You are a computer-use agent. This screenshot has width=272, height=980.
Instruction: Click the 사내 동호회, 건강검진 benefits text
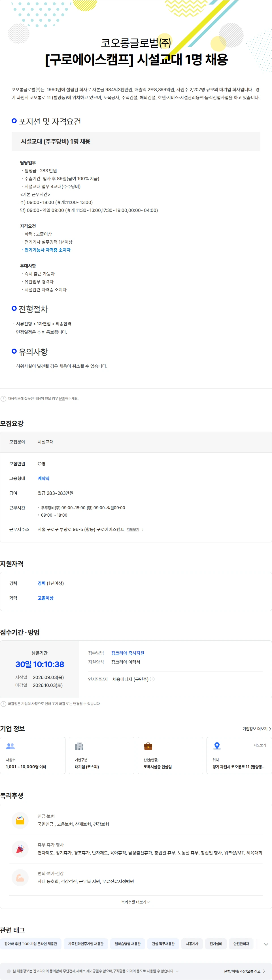tap(86, 881)
